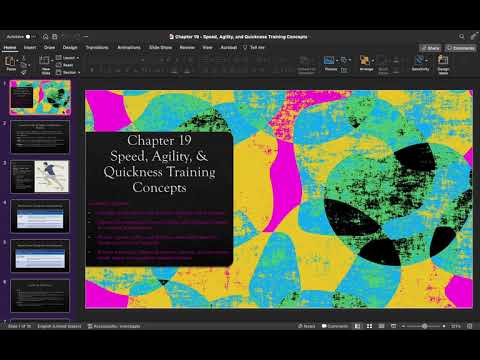
Task: Click the New Slide icon
Action: (x=44, y=60)
